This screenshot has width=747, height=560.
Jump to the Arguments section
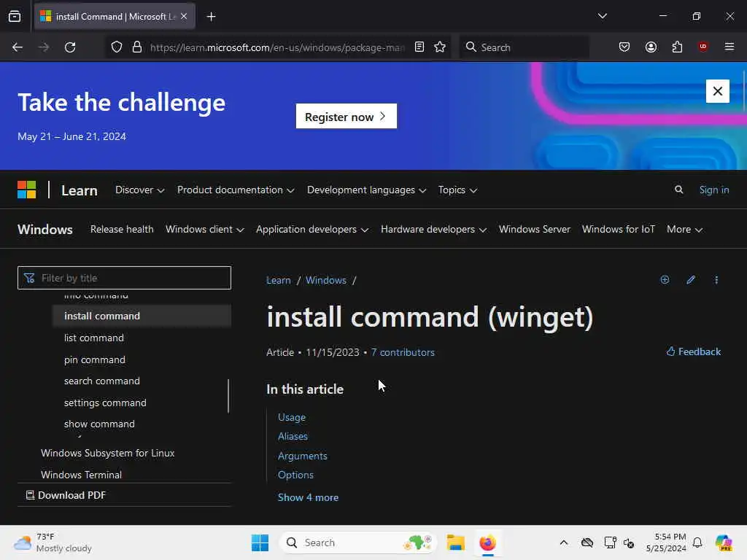[303, 456]
